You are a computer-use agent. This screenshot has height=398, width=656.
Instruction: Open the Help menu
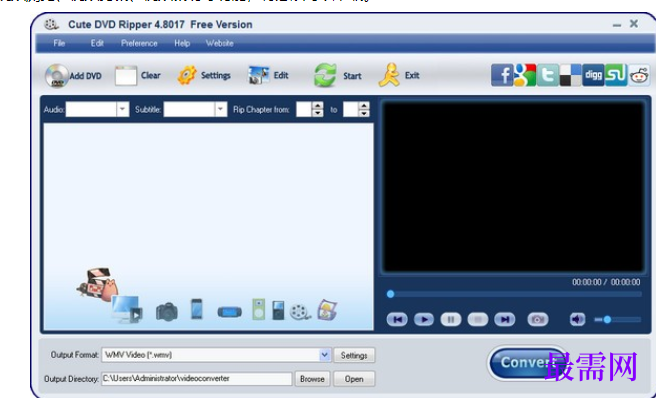(x=182, y=43)
